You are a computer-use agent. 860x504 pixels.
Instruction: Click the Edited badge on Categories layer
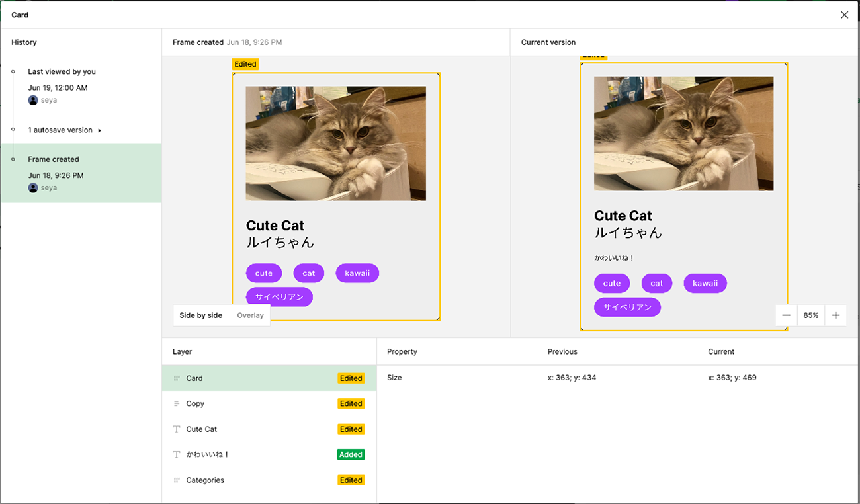(x=351, y=480)
